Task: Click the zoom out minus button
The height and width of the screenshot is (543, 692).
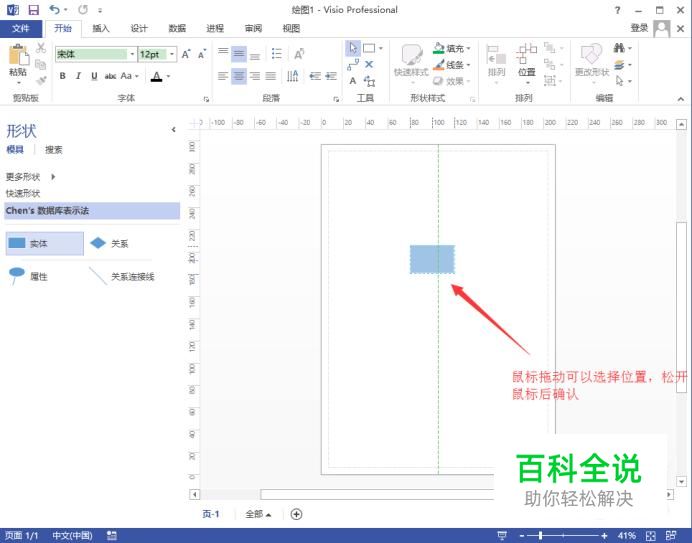Action: click(x=521, y=535)
